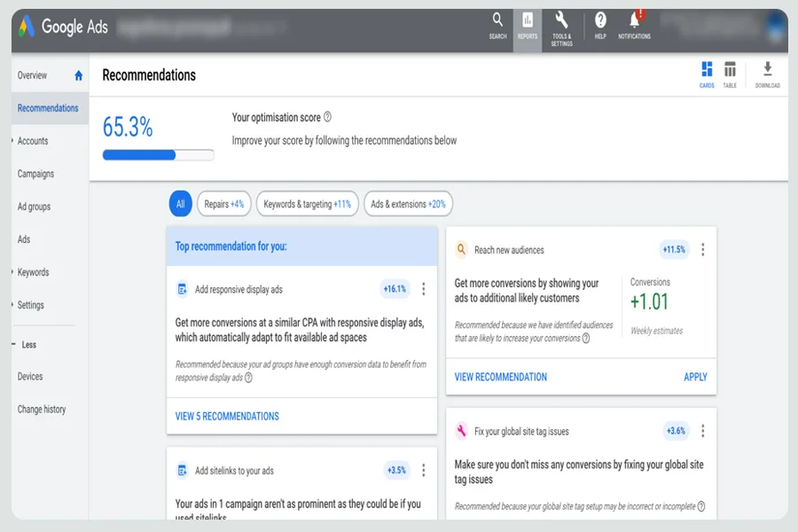Select Recommendations in sidebar

tap(48, 108)
